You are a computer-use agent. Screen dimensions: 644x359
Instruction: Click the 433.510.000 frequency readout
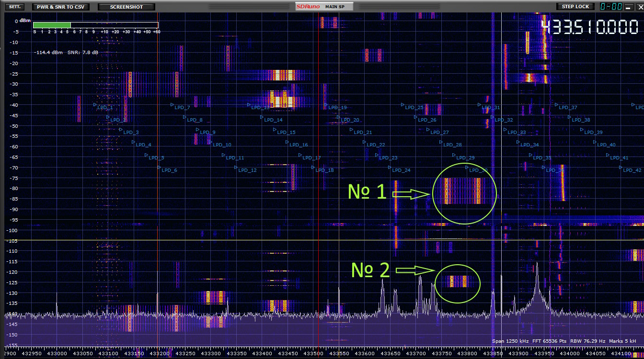[590, 27]
